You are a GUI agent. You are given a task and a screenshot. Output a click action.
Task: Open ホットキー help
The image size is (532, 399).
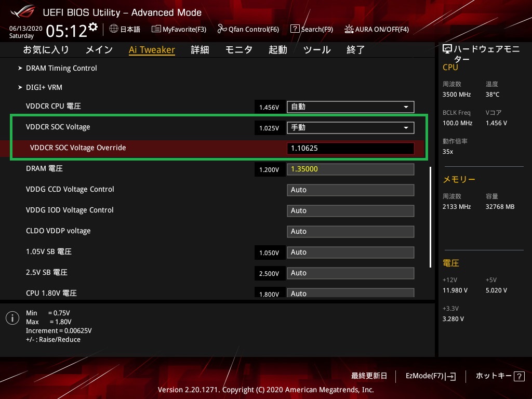point(500,376)
